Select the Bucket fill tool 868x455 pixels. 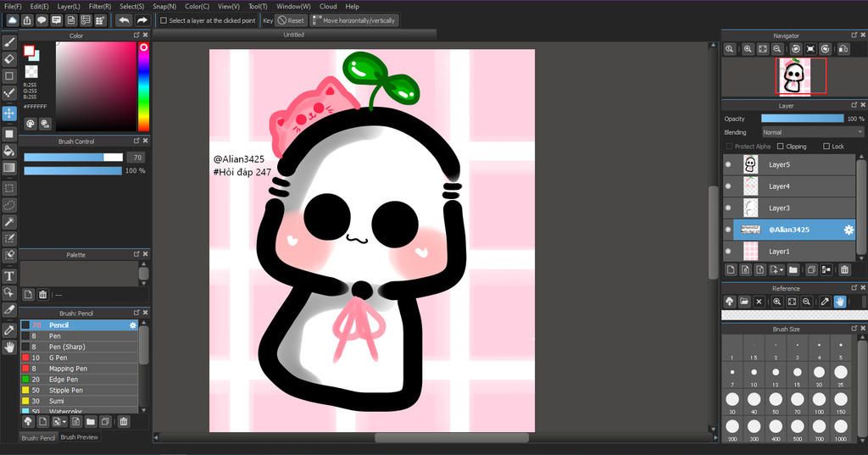pyautogui.click(x=9, y=151)
